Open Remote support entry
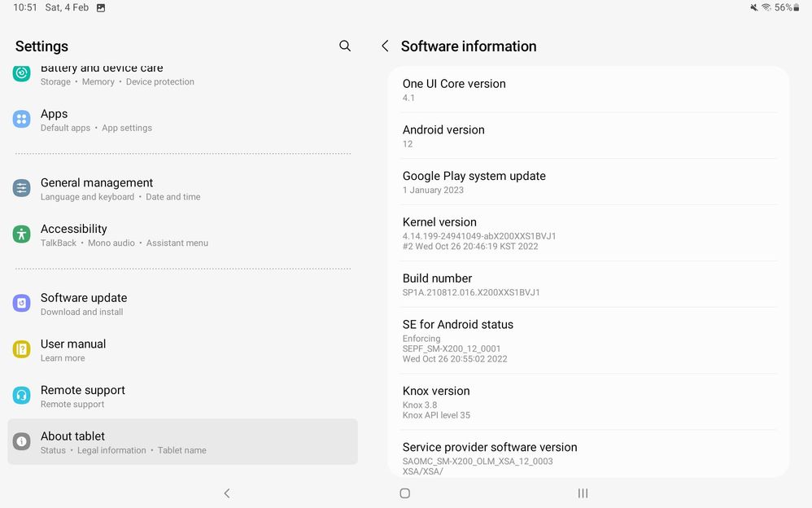This screenshot has width=812, height=508. [x=182, y=396]
